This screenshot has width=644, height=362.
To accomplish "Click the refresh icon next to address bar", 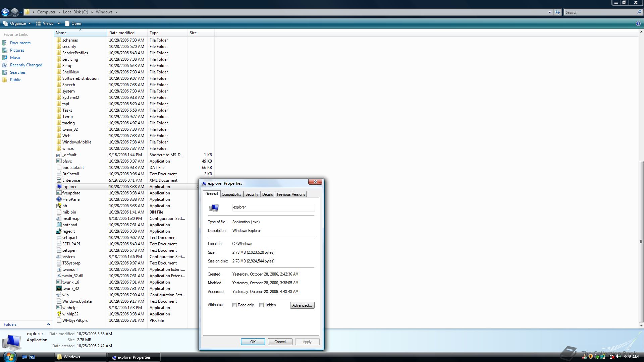I will [x=557, y=12].
